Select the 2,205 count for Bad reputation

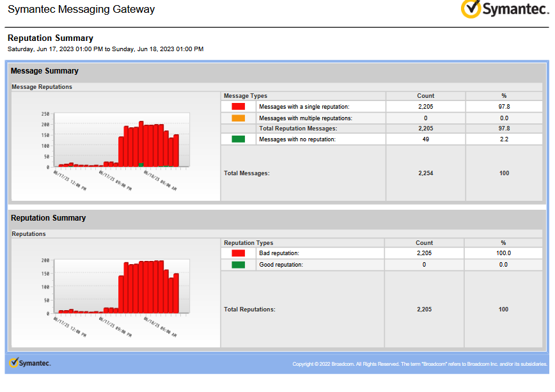(424, 253)
